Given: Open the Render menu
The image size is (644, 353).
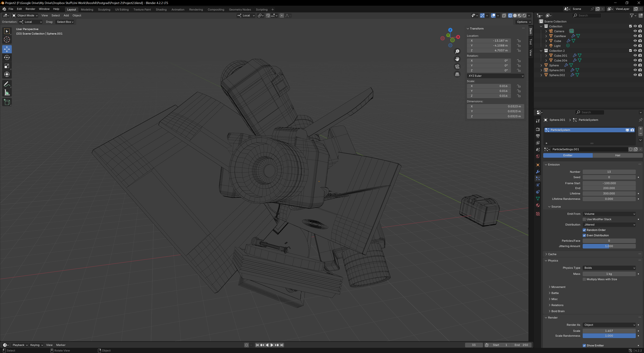Looking at the screenshot, I should [x=30, y=9].
